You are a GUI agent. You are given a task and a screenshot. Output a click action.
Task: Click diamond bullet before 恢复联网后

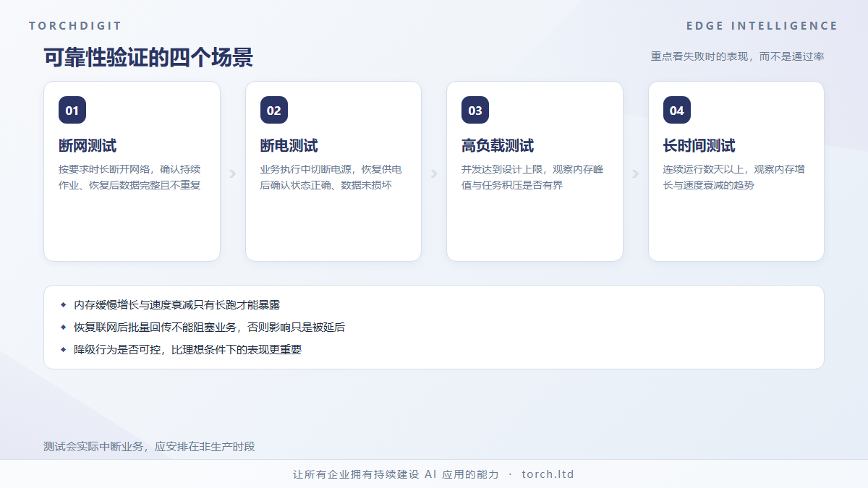pos(63,328)
